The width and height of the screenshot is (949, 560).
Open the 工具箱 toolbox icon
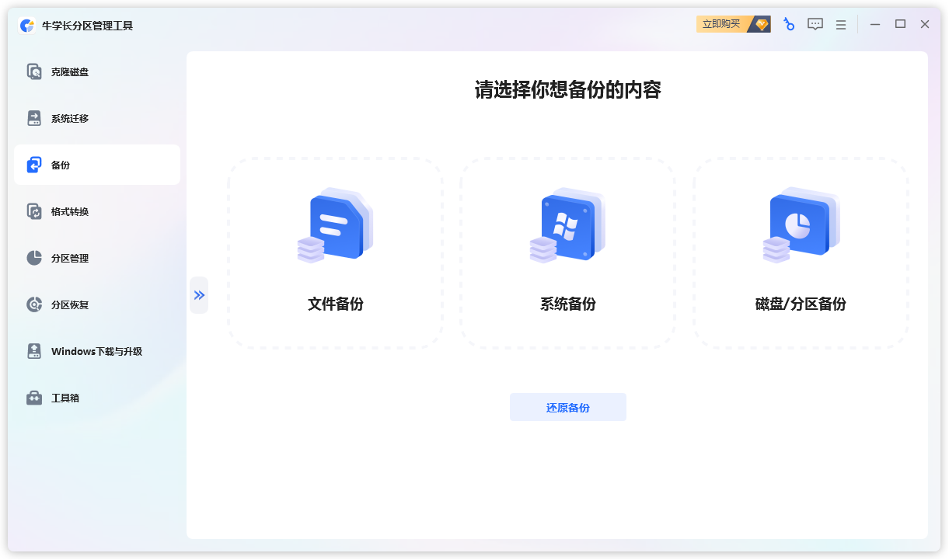tap(34, 398)
